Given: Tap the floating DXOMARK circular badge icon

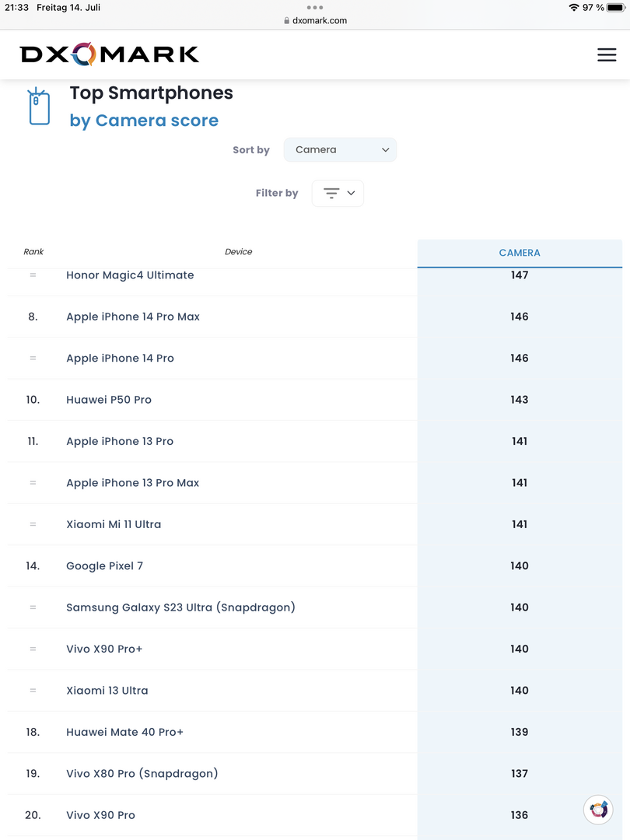Looking at the screenshot, I should click(598, 809).
